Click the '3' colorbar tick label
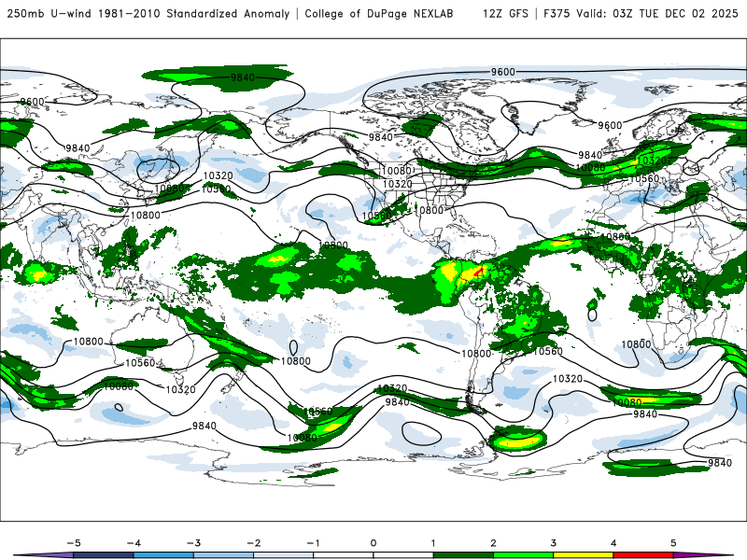The height and width of the screenshot is (560, 747). [x=553, y=543]
